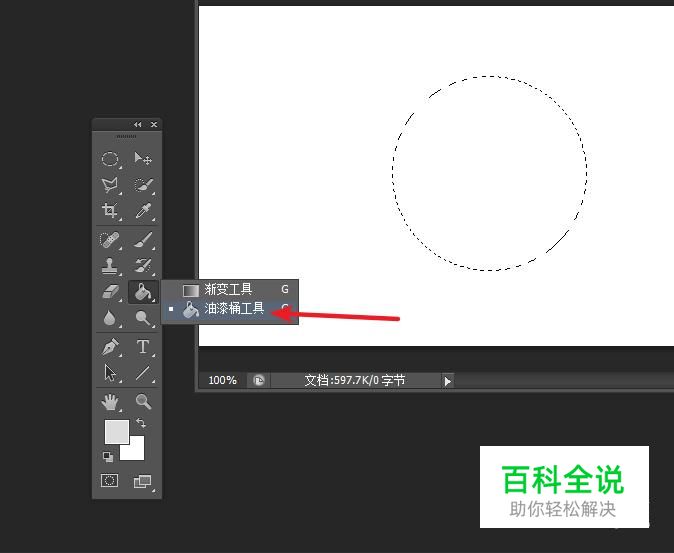
Task: Select the Brush tool
Action: tap(143, 240)
